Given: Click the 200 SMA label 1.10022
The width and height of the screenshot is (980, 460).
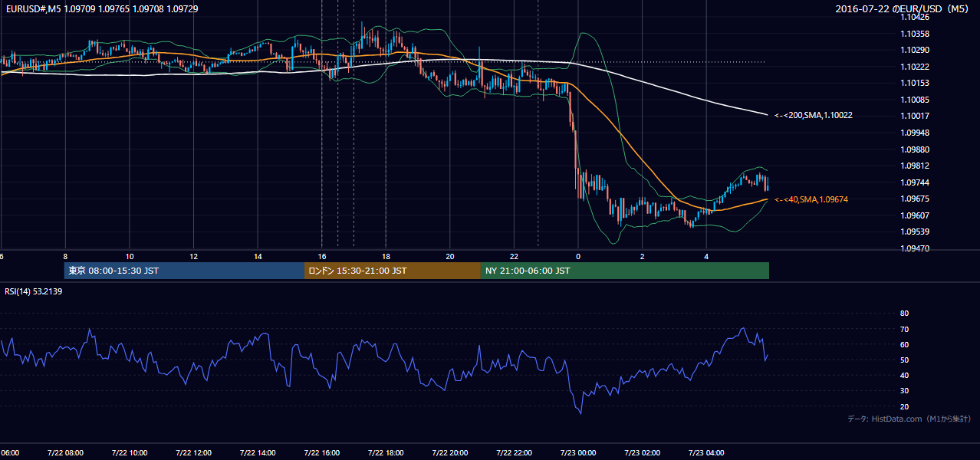Looking at the screenshot, I should (813, 116).
